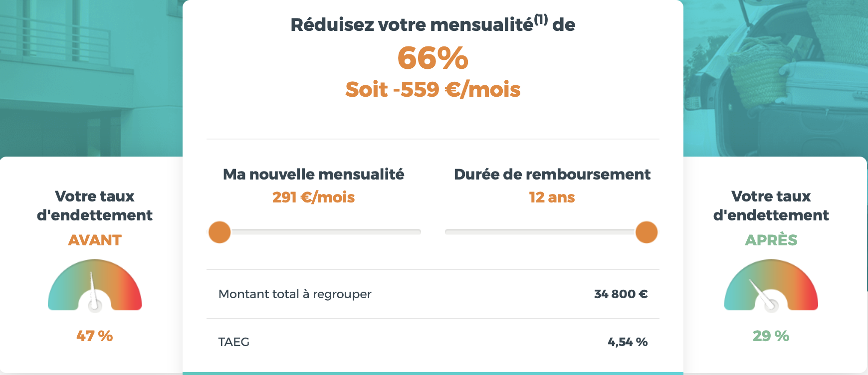
Task: Click the 'Ma nouvelle mensualité' heading
Action: pos(313,175)
